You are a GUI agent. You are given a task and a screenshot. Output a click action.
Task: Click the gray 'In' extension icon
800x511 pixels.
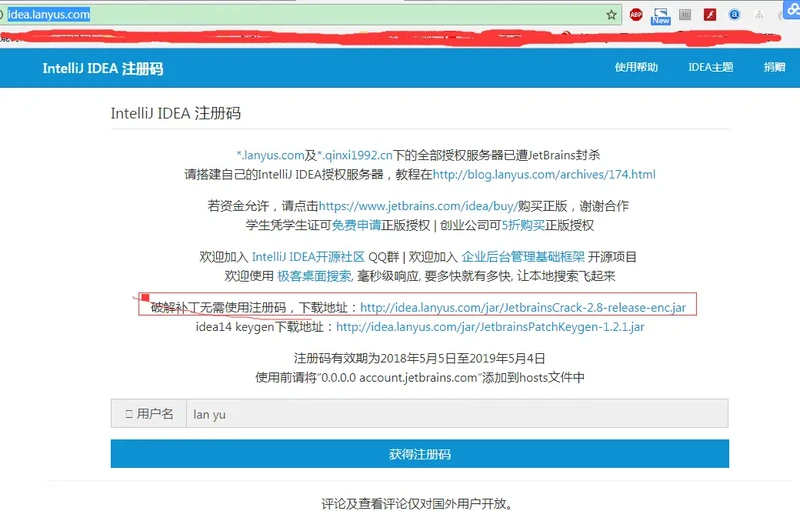point(685,15)
